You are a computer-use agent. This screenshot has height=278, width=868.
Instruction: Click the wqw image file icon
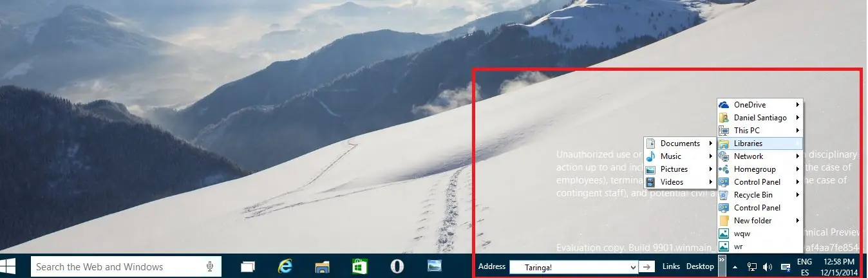pos(724,234)
